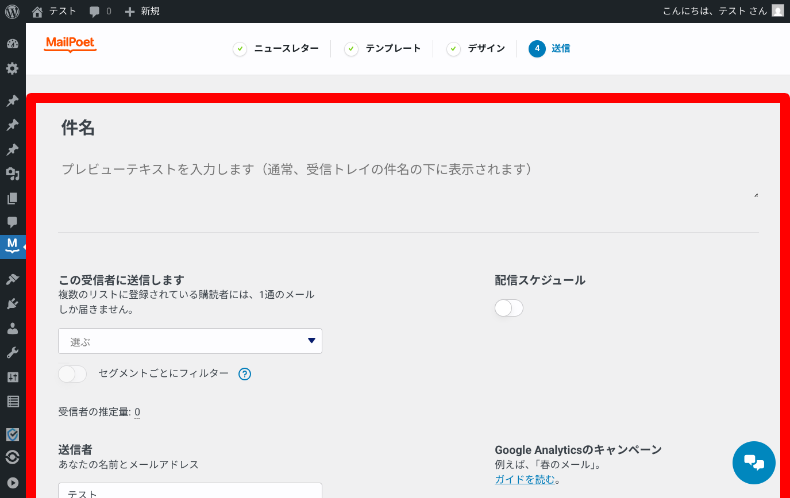This screenshot has height=498, width=790.
Task: Click the preview text textarea
Action: (408, 177)
